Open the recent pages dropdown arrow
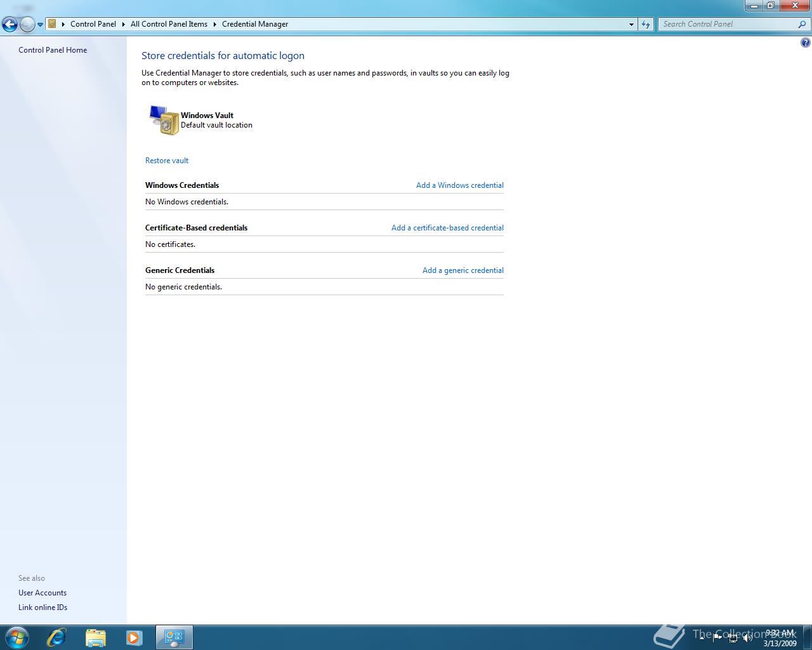This screenshot has height=650, width=812. click(40, 25)
